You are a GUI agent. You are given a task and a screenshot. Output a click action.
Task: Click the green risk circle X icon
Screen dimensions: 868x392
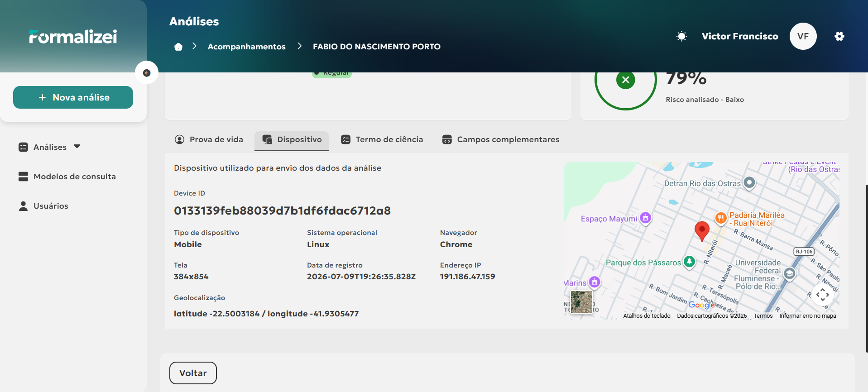pyautogui.click(x=626, y=80)
